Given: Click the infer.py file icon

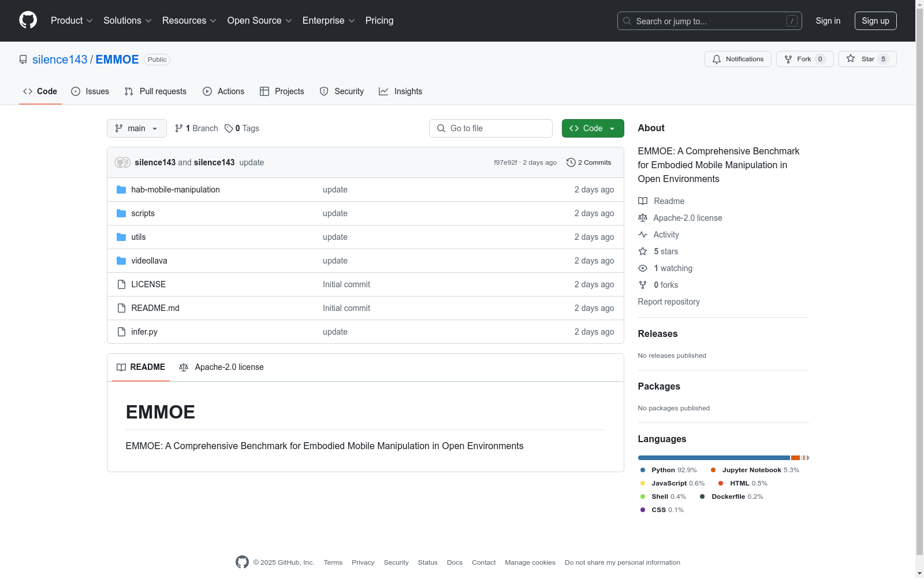Looking at the screenshot, I should (121, 332).
